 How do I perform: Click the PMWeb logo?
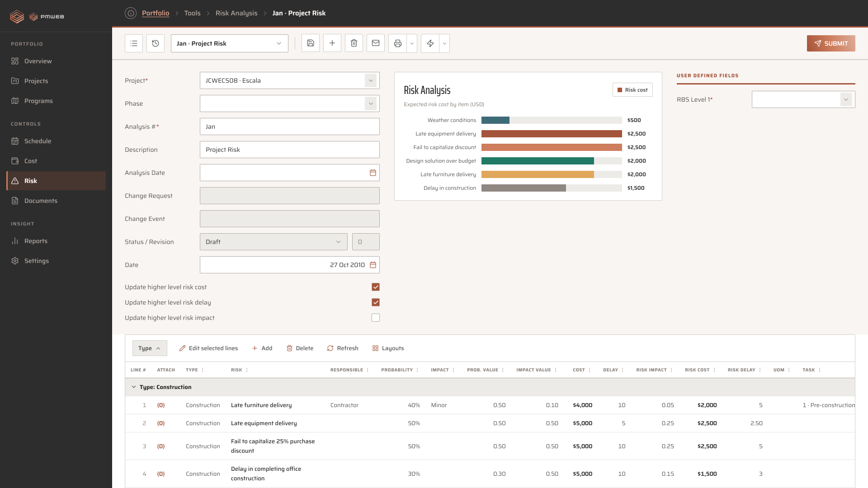coord(37,17)
